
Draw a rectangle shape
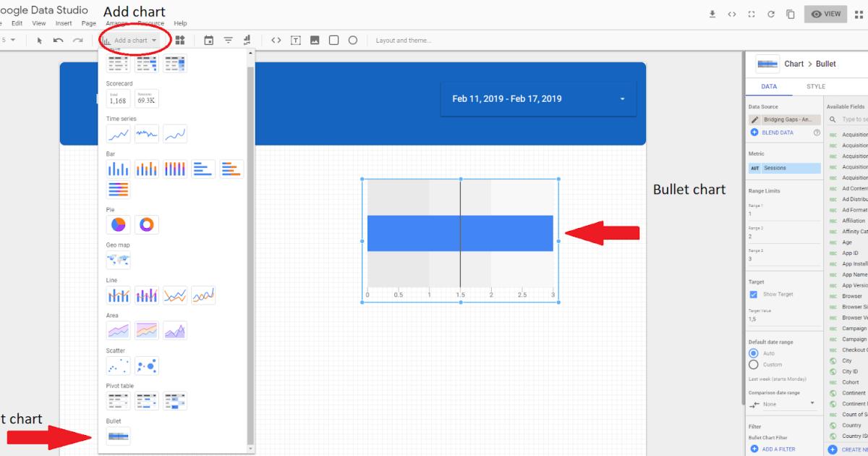pyautogui.click(x=334, y=41)
